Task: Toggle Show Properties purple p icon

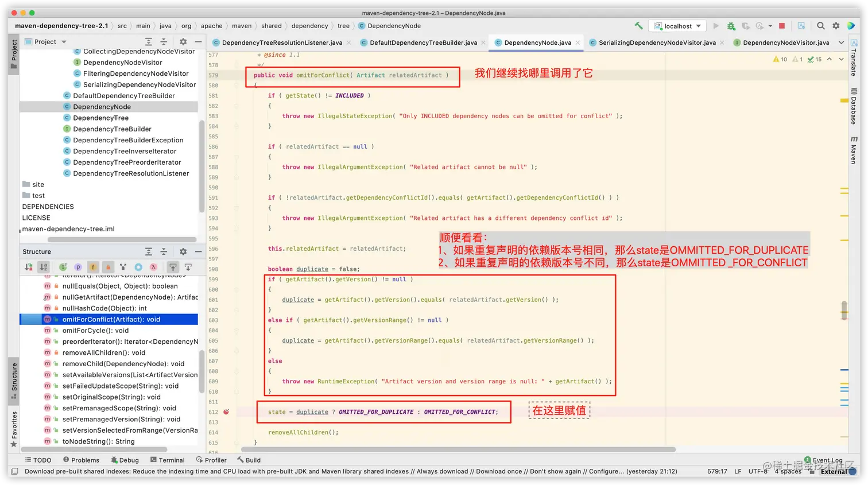Action: coord(78,267)
